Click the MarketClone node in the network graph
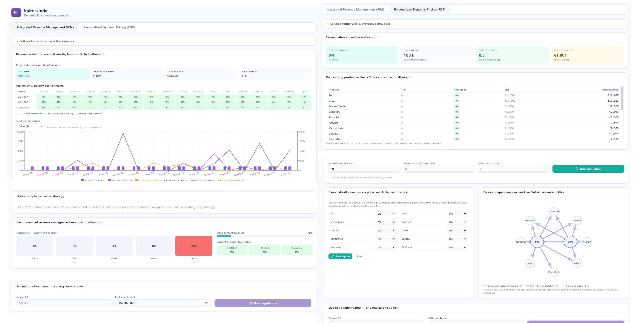The image size is (644, 323). pos(554,211)
